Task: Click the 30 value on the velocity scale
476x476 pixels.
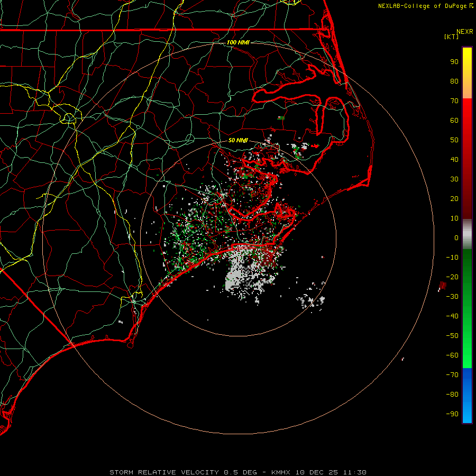Action: coord(454,179)
